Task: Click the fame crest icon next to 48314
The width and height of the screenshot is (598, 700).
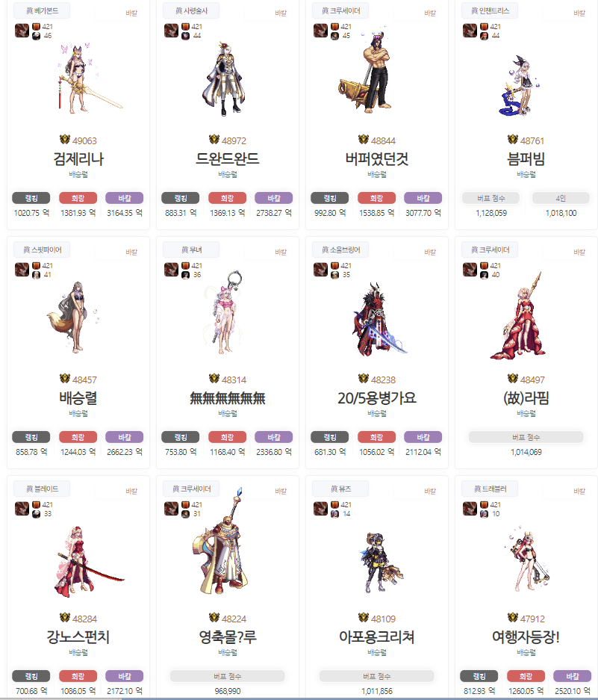Action: (214, 379)
